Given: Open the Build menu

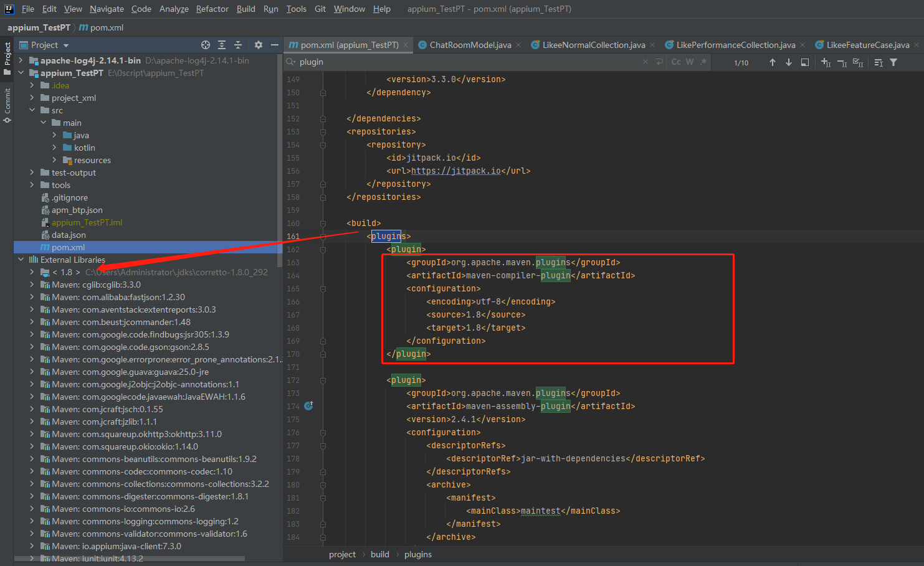Looking at the screenshot, I should 246,9.
